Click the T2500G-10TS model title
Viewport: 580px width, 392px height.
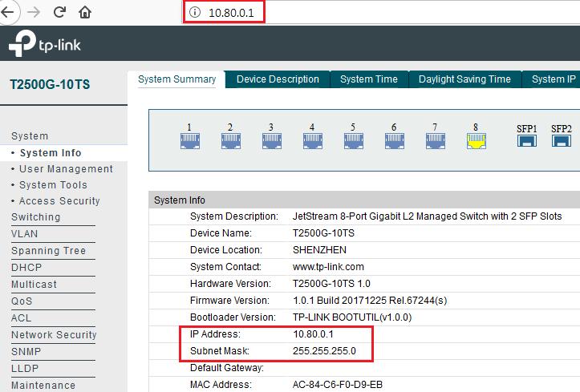50,84
